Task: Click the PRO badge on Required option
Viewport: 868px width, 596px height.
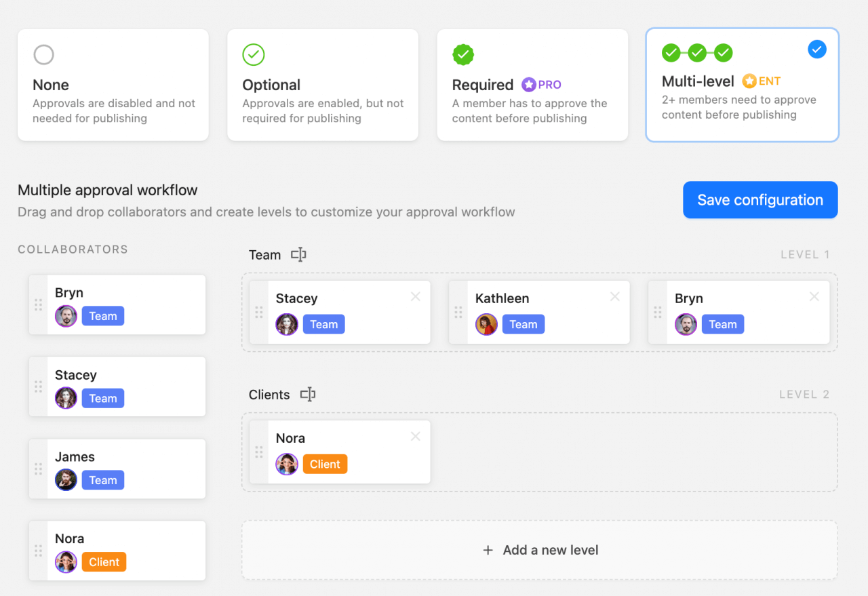Action: (x=541, y=84)
